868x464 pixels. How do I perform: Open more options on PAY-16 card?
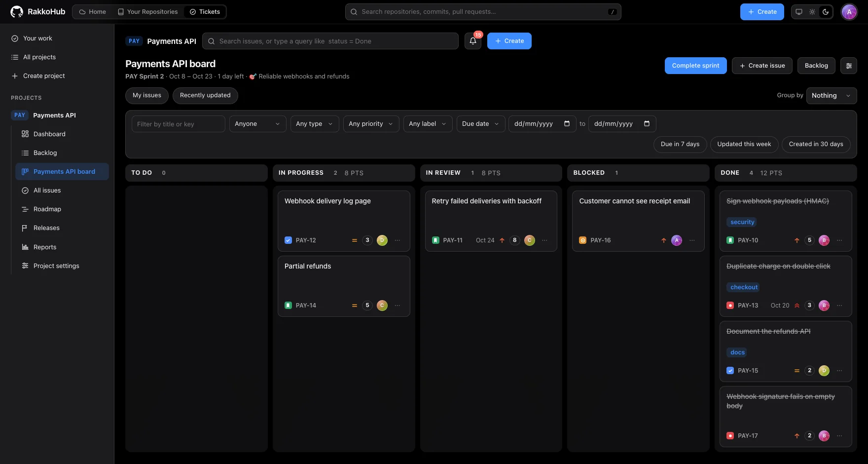point(692,240)
